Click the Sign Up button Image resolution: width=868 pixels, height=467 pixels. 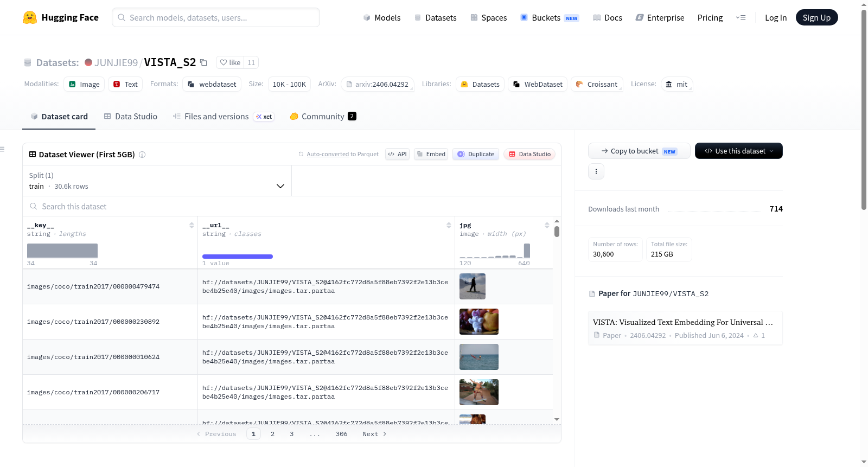coord(816,17)
